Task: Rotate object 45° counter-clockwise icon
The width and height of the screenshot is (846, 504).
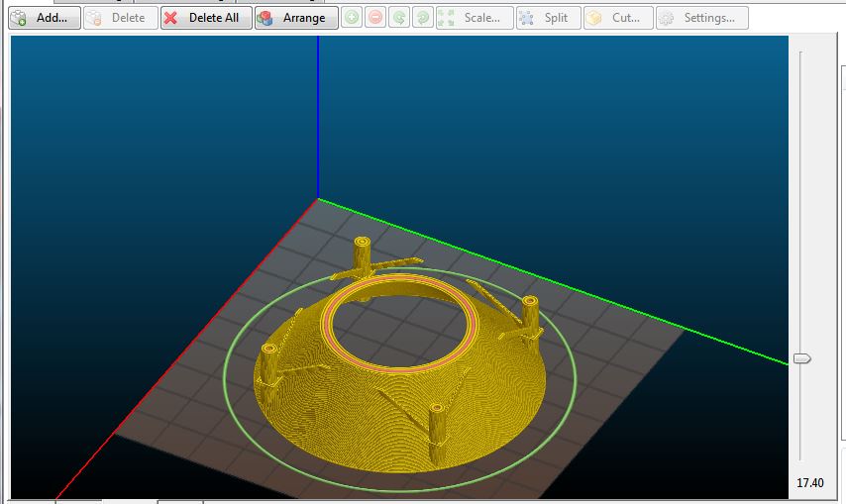Action: [x=399, y=18]
